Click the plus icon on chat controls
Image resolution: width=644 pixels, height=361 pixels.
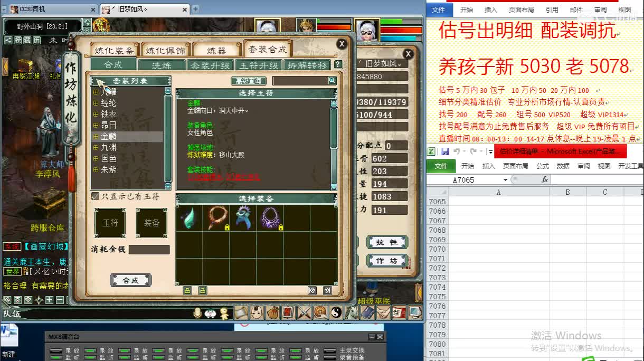(x=49, y=300)
